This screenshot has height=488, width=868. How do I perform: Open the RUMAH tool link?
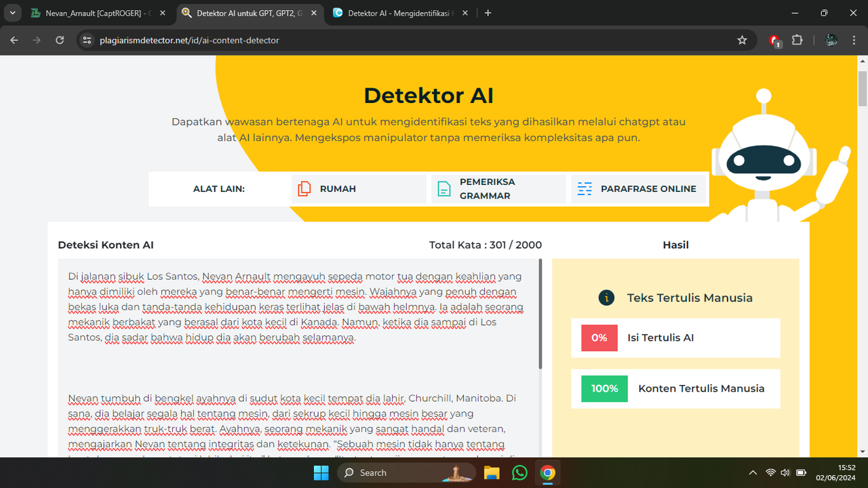pyautogui.click(x=359, y=188)
